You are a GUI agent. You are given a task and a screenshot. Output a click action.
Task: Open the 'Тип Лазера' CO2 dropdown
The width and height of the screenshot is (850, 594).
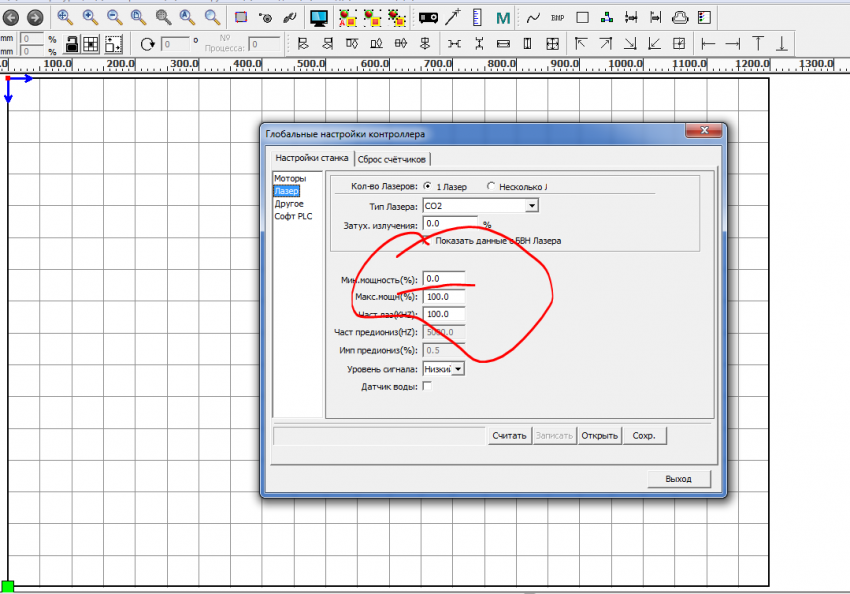pos(532,205)
